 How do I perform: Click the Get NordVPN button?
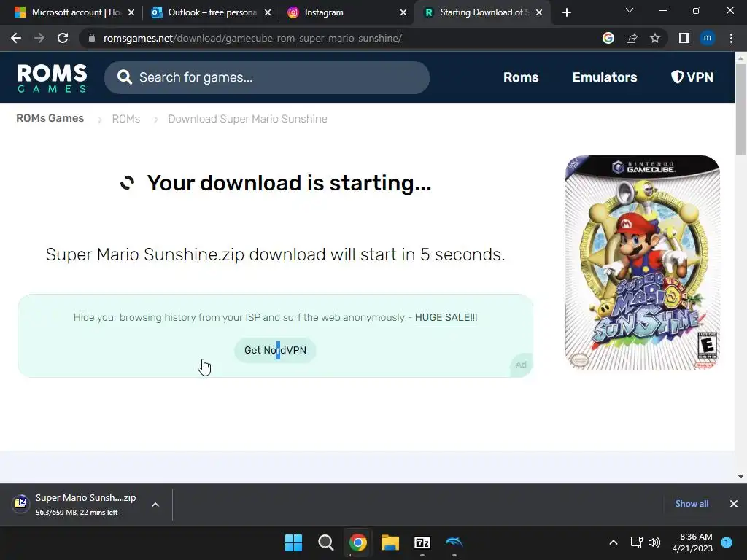tap(275, 350)
